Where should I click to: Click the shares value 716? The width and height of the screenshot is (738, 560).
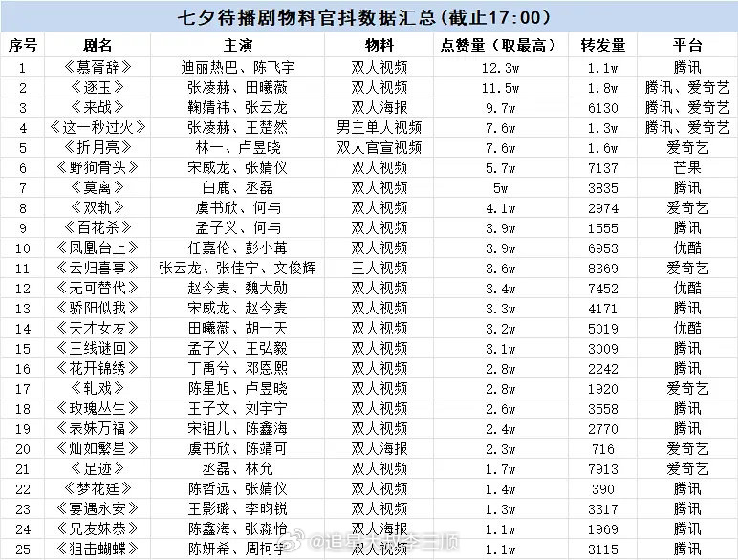coord(603,449)
